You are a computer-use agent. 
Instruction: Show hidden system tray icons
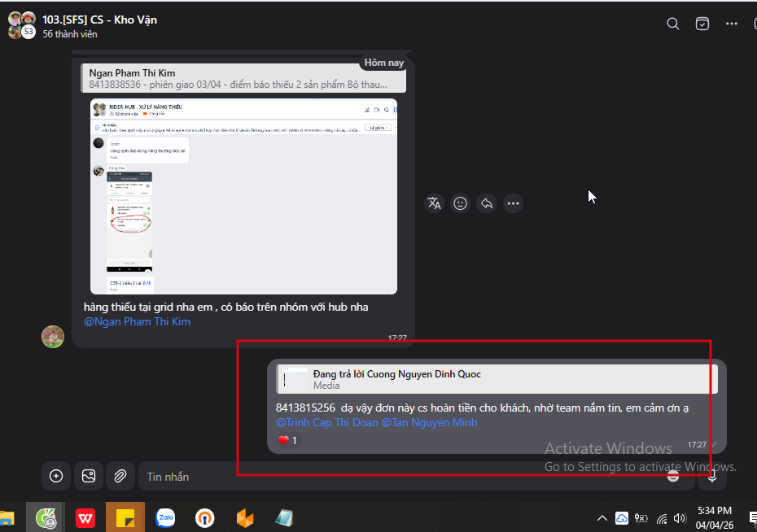coord(602,518)
